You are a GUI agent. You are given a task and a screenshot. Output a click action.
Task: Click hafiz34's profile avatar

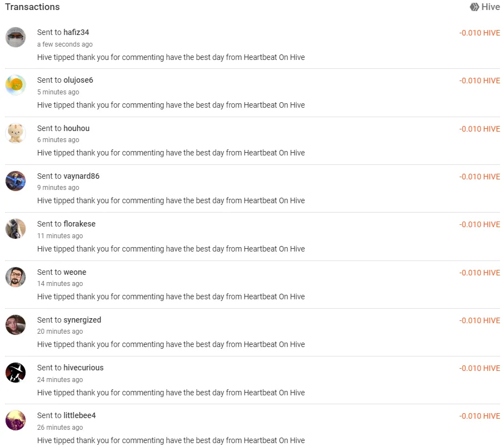(x=16, y=37)
